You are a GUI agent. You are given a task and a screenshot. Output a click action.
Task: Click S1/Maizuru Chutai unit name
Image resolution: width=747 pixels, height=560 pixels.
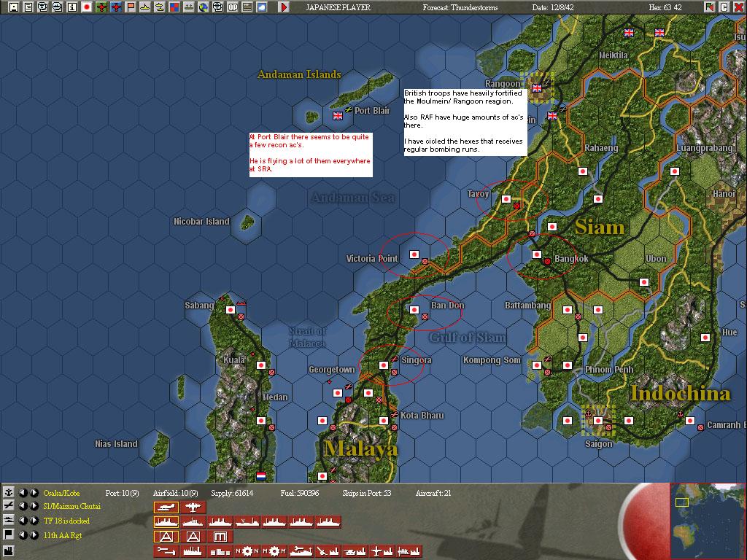[72, 506]
